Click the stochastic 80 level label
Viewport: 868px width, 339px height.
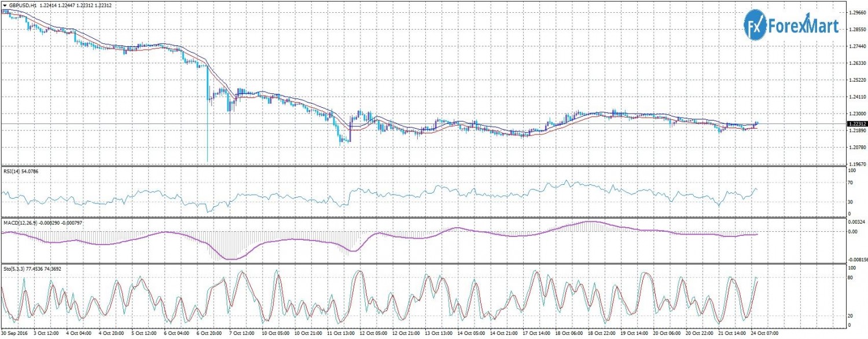[851, 278]
